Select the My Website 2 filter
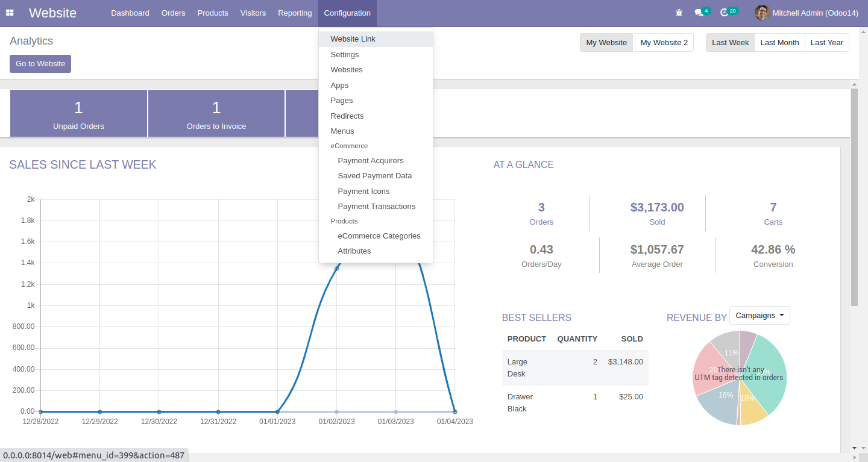The width and height of the screenshot is (868, 462). (x=664, y=42)
